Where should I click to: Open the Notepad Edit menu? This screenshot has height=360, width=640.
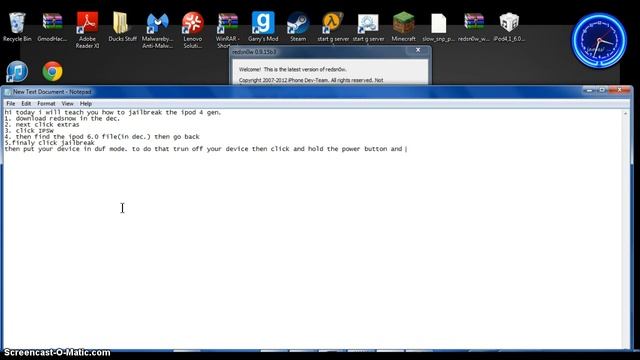pyautogui.click(x=26, y=104)
